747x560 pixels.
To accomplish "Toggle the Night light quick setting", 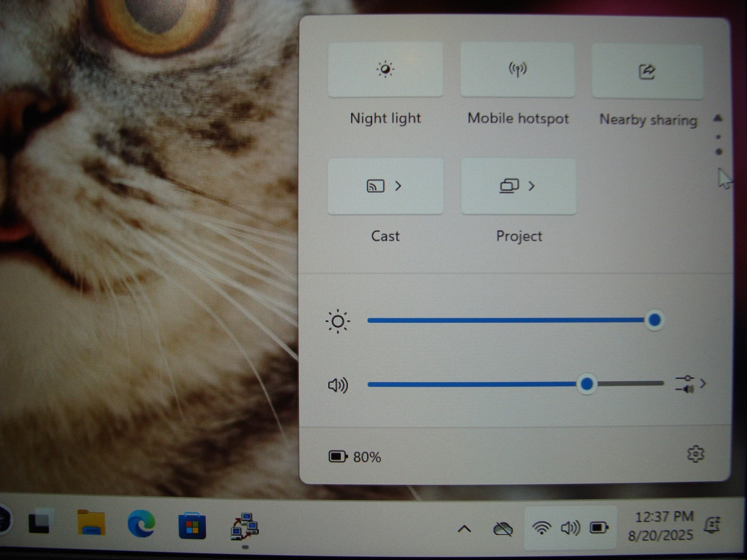I will [x=385, y=70].
